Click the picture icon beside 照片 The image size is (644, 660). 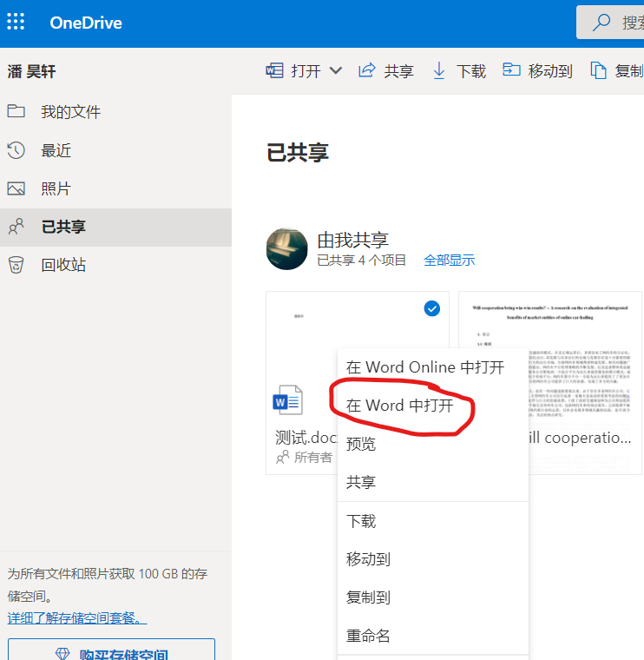16,188
